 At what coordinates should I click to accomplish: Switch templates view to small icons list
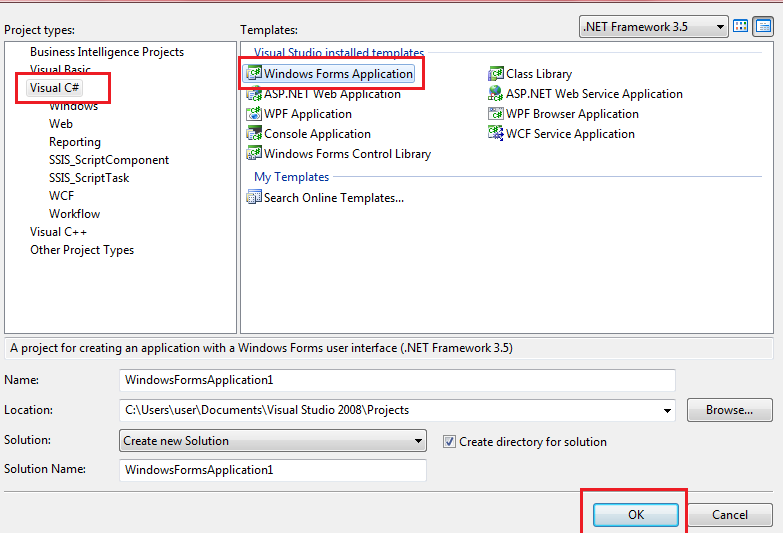pos(764,26)
